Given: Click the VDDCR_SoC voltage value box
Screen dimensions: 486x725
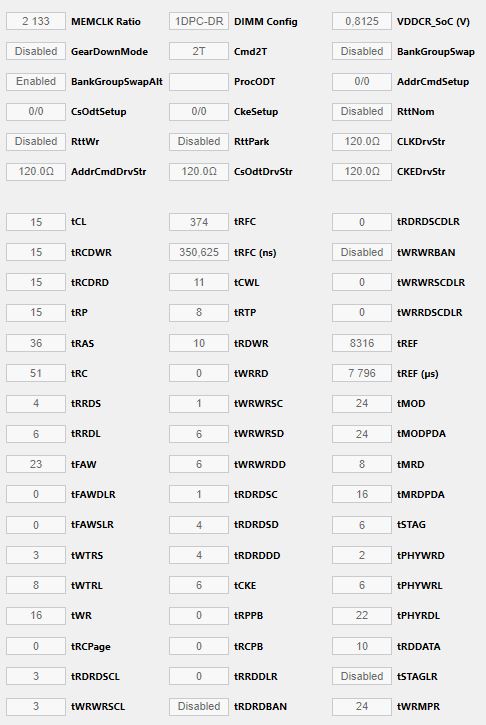Looking at the screenshot, I should pyautogui.click(x=362, y=21).
